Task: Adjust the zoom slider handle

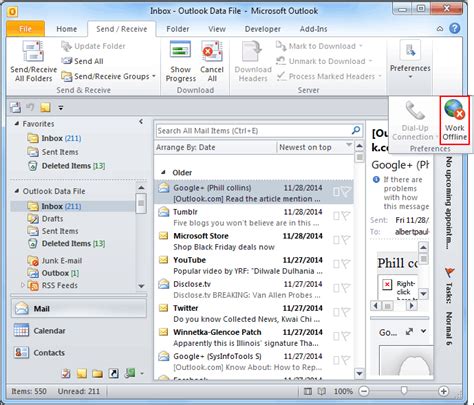Action: pyautogui.click(x=404, y=390)
